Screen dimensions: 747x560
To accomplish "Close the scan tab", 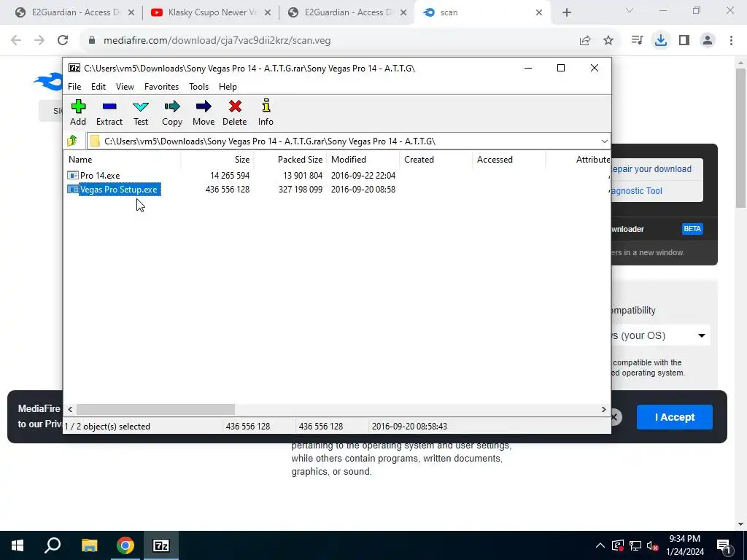I will [539, 13].
